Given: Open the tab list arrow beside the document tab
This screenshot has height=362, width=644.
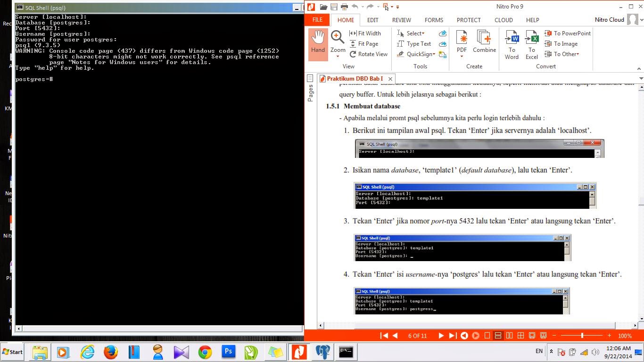Looking at the screenshot, I should point(641,79).
